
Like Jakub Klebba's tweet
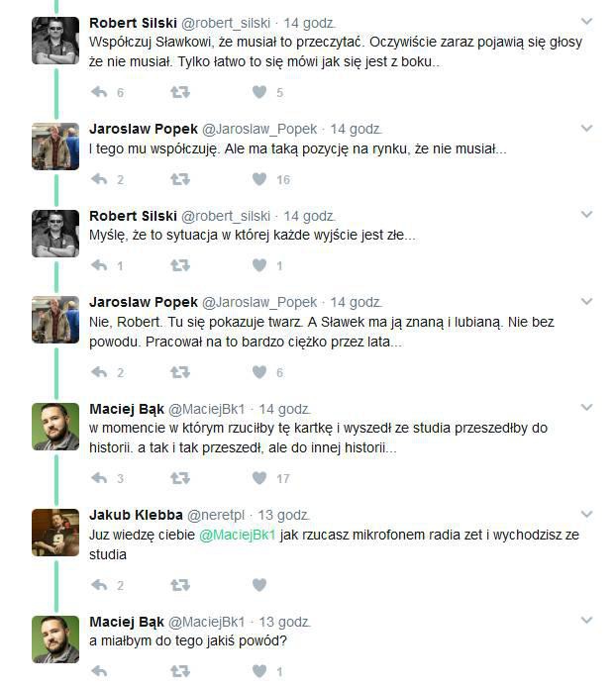click(x=259, y=585)
